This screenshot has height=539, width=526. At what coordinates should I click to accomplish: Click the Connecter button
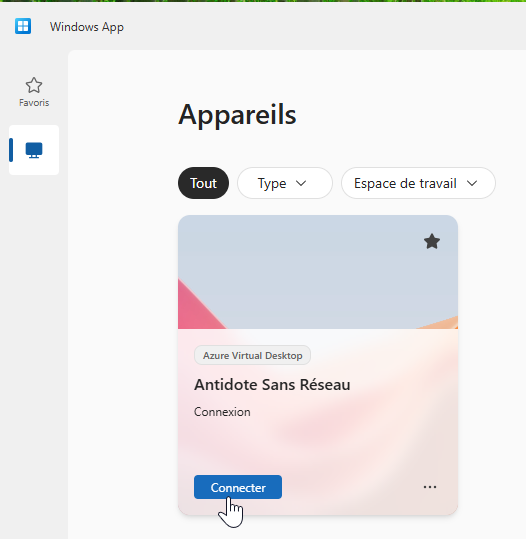click(238, 487)
